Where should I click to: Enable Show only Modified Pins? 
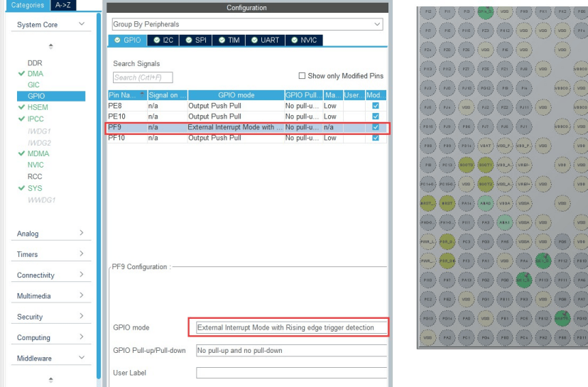click(302, 76)
